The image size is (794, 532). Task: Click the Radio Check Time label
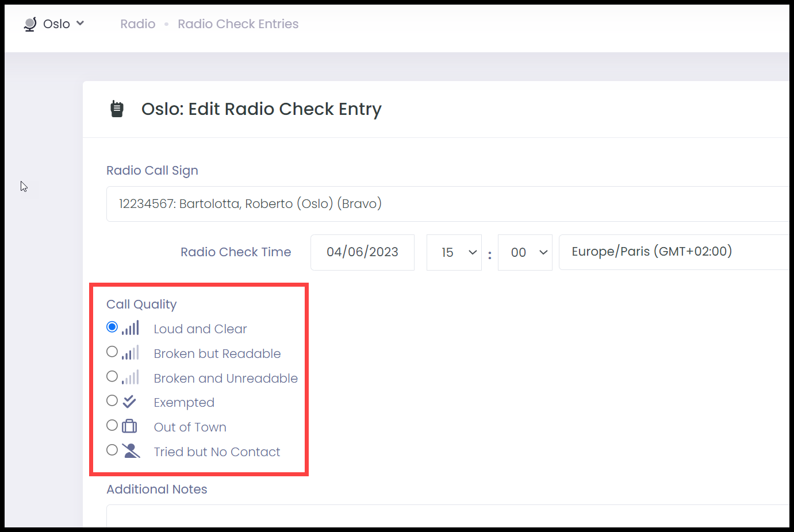click(236, 252)
